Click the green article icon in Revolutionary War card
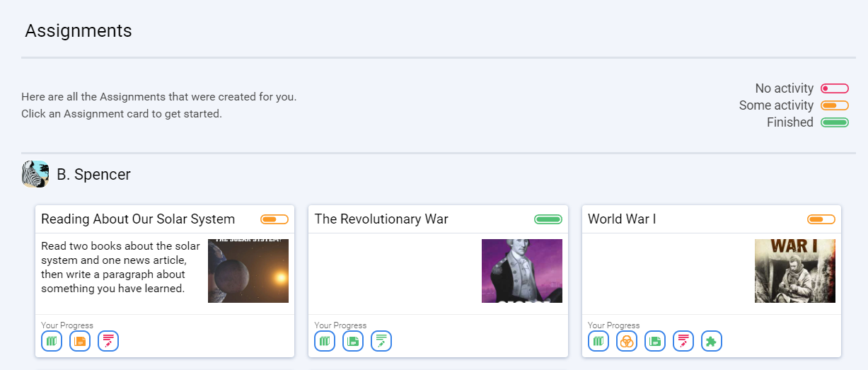Screen dimensions: 868x370 [353, 341]
